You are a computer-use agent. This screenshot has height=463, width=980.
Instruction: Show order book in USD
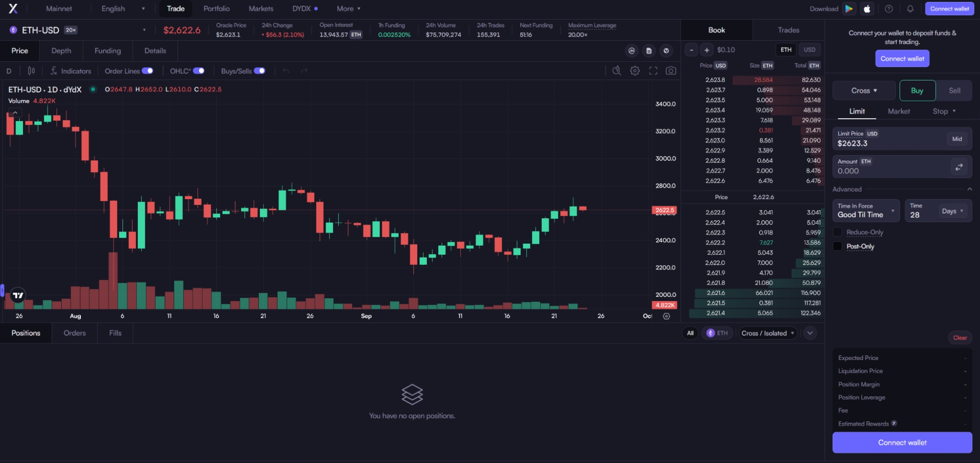(809, 50)
